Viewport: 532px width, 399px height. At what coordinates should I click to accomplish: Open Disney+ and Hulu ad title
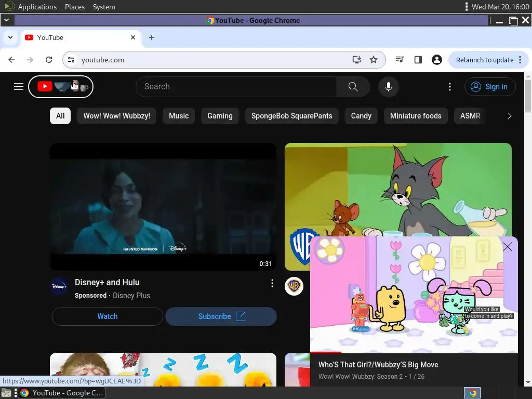point(107,282)
